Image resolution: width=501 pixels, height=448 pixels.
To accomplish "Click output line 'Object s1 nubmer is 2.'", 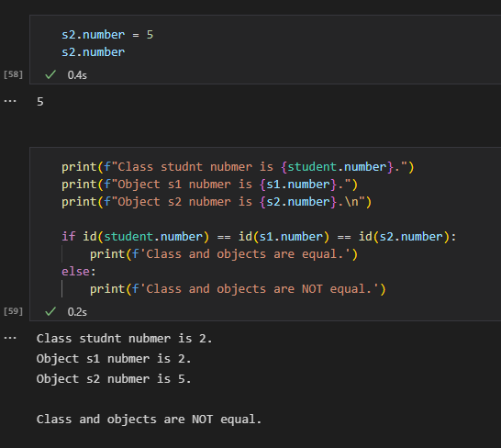I will click(114, 359).
